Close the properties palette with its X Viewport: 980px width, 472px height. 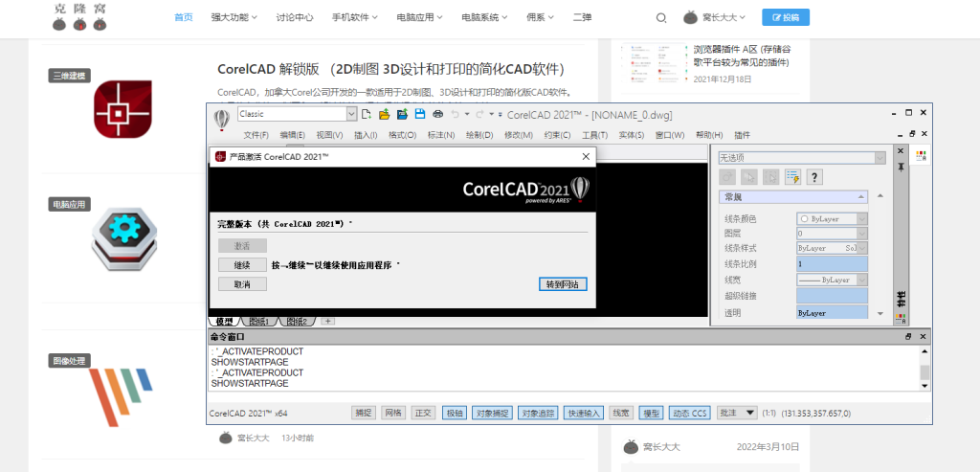pos(901,151)
